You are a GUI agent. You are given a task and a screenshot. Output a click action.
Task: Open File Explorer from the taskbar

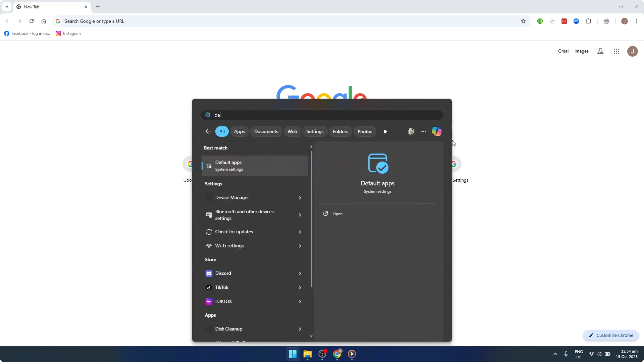307,354
